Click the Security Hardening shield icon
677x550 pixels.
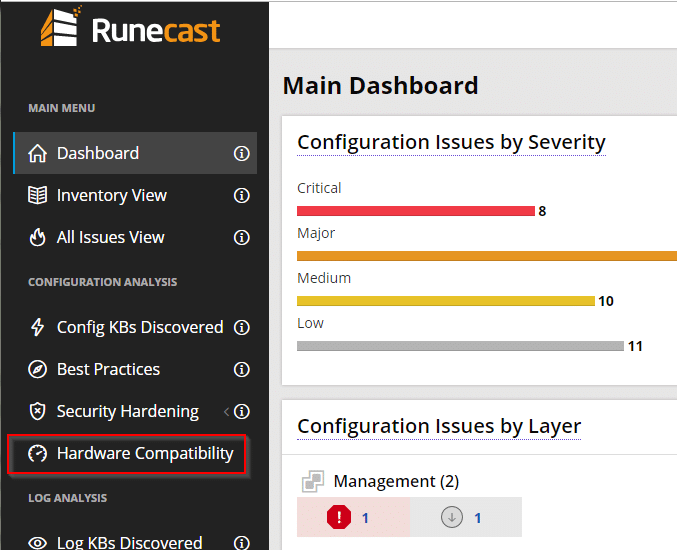pos(38,411)
